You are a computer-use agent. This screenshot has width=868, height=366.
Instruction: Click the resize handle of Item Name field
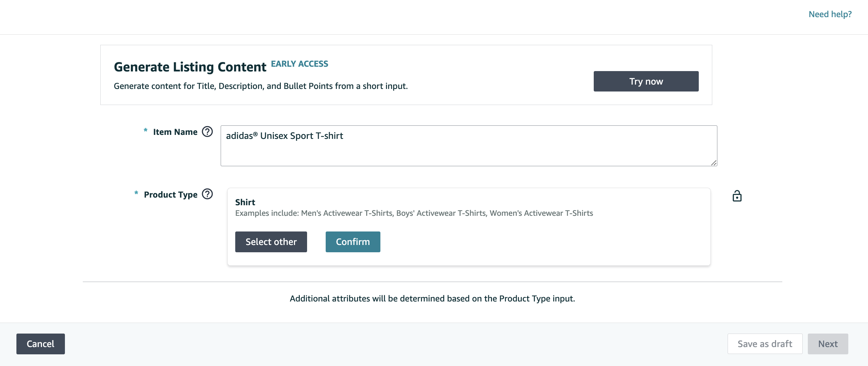[x=713, y=164]
